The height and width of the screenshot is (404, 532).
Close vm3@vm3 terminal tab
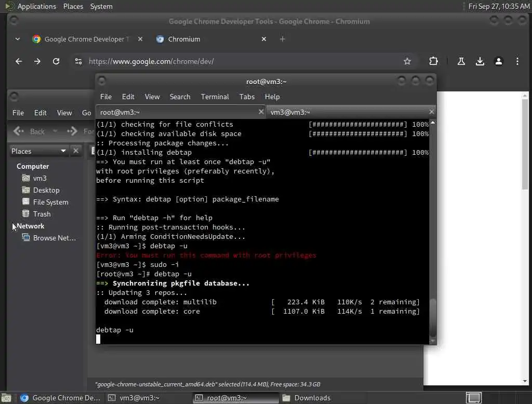click(x=431, y=112)
